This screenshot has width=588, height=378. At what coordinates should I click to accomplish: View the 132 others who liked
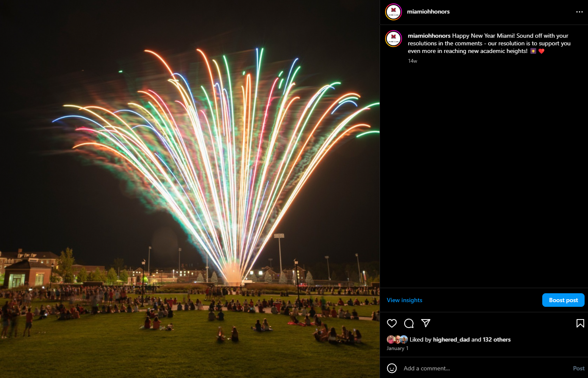click(x=496, y=339)
